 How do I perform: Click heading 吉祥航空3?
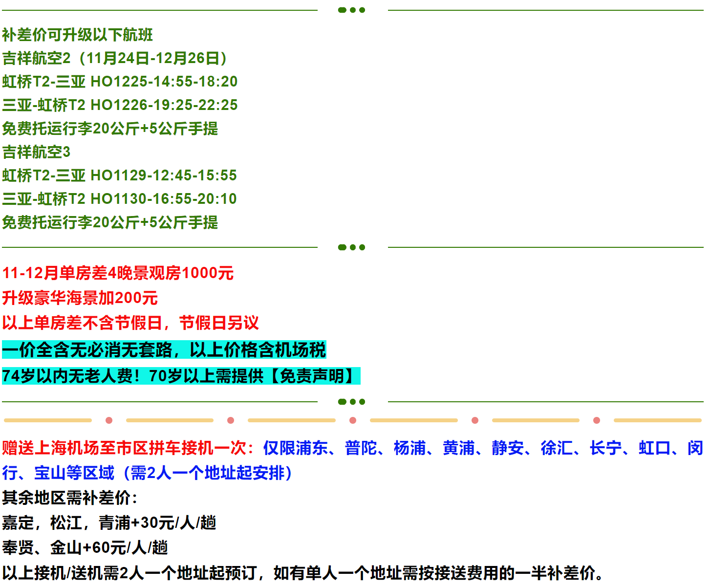[36, 152]
